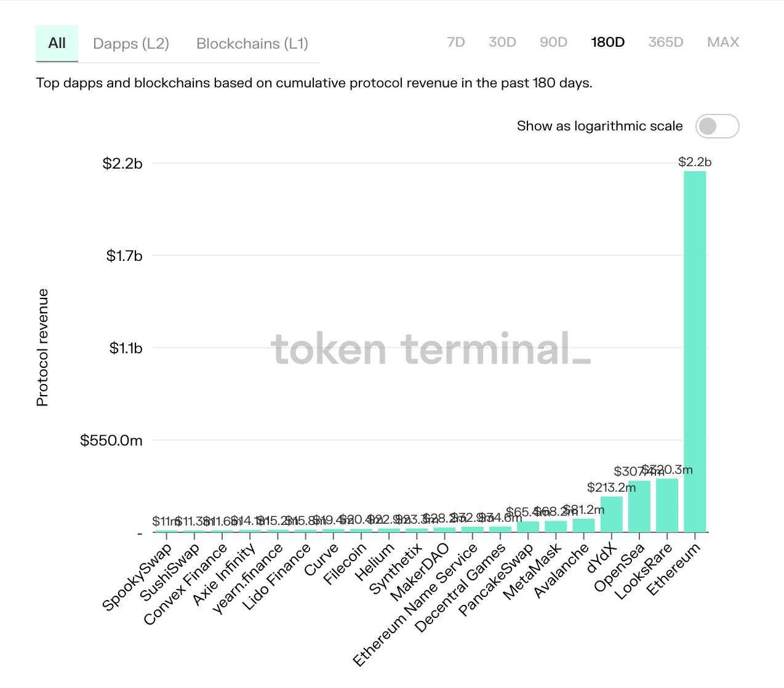Switch to the Dapps (L2) tab

131,44
